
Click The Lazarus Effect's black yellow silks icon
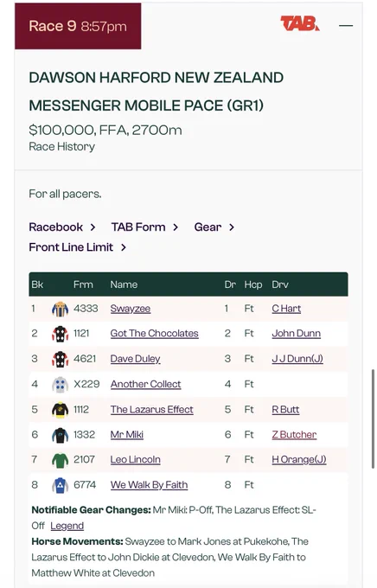click(60, 410)
